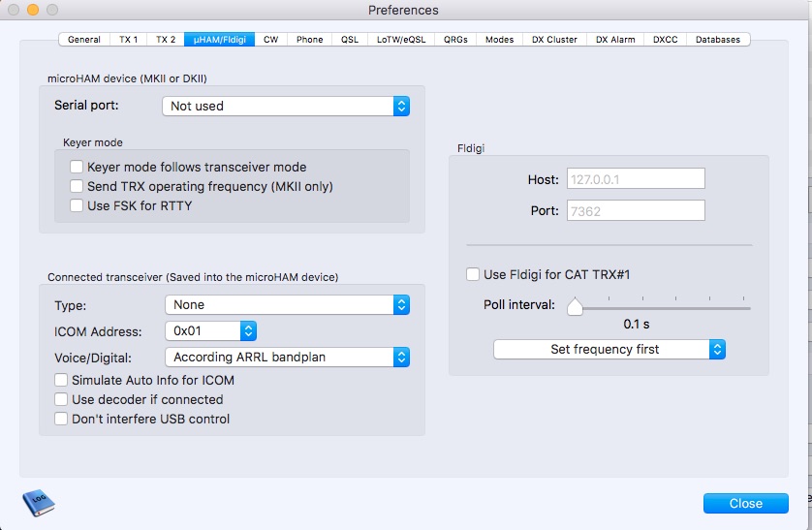This screenshot has height=530, width=812.
Task: Tick Simulate Auto Info for ICOM
Action: pyautogui.click(x=61, y=380)
